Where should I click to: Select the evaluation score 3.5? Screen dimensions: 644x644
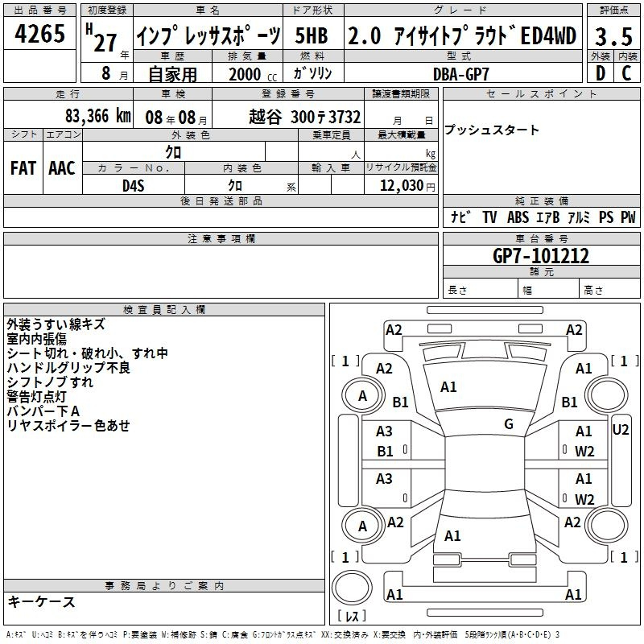click(612, 38)
